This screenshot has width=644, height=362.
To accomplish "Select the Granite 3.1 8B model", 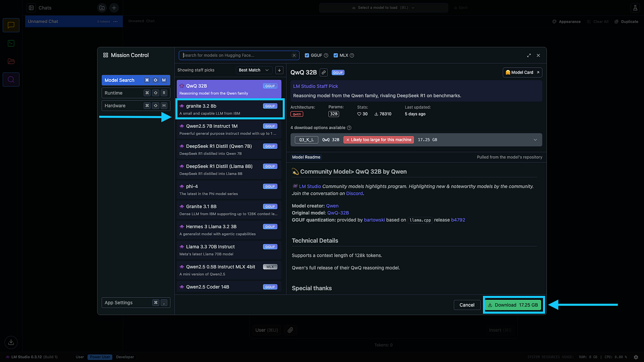I will (229, 210).
